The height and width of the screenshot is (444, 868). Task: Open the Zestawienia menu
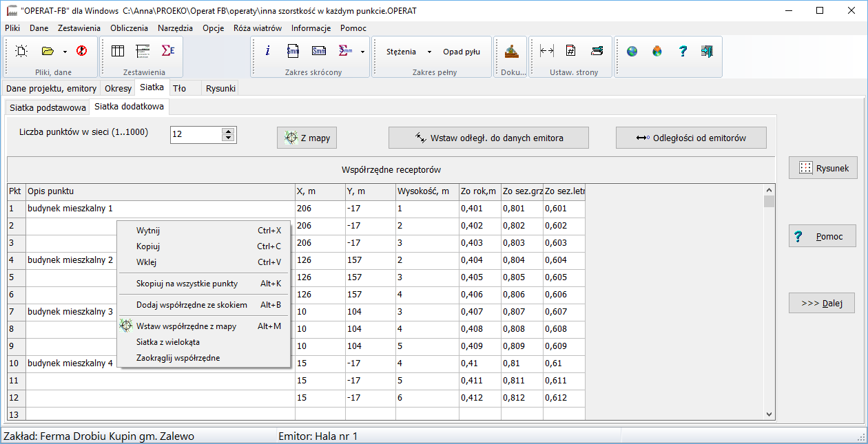tap(79, 28)
